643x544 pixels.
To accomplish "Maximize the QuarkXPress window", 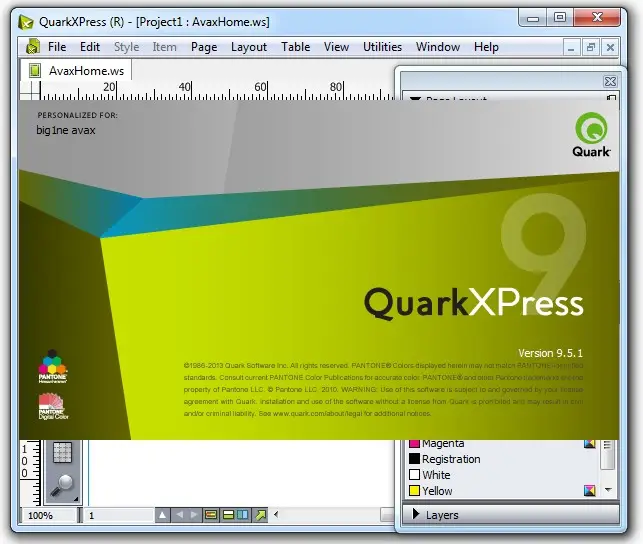I will tap(560, 18).
